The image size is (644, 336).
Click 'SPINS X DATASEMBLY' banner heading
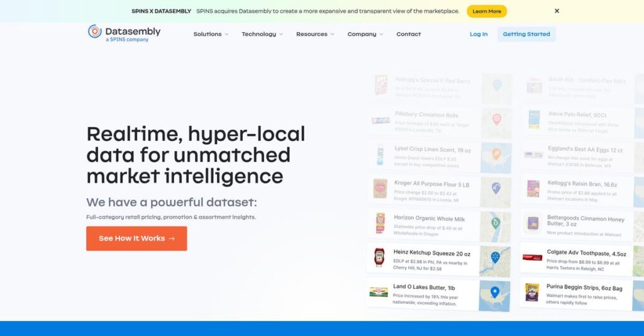161,11
